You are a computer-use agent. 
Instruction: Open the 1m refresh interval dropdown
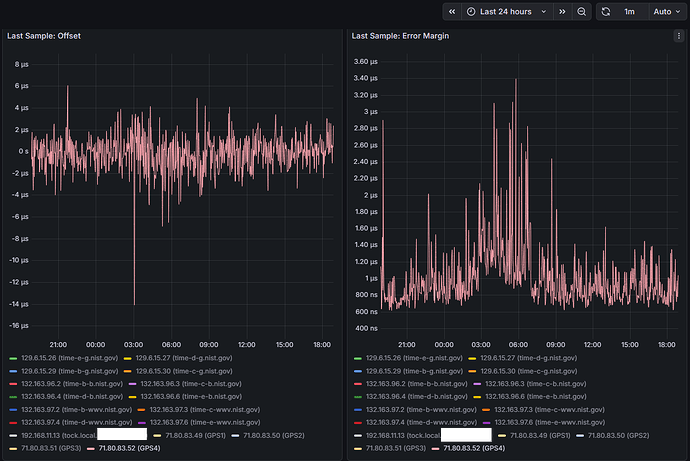coord(630,12)
